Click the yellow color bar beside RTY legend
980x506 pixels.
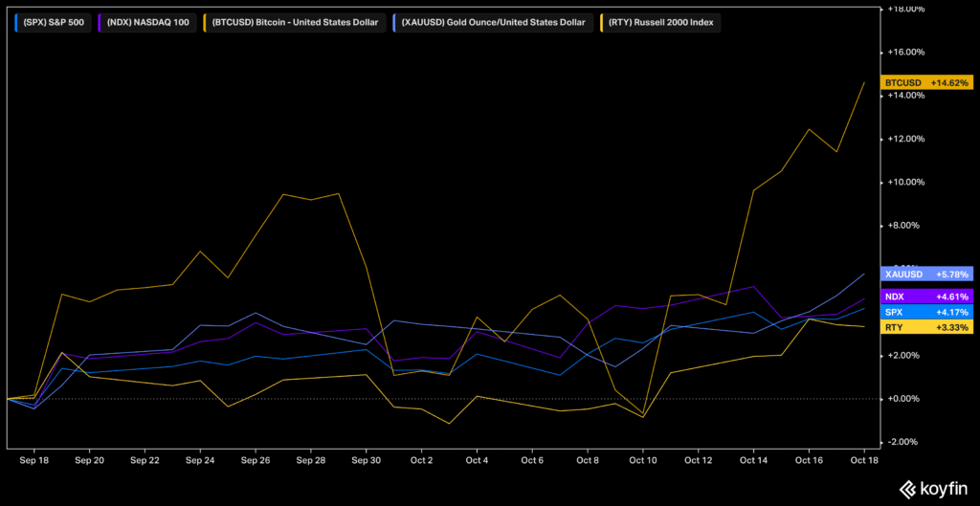click(x=602, y=23)
